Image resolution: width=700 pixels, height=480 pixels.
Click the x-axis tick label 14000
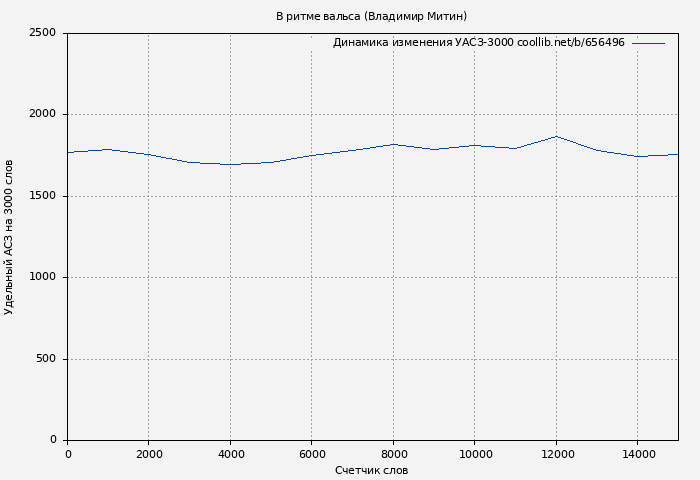click(637, 454)
